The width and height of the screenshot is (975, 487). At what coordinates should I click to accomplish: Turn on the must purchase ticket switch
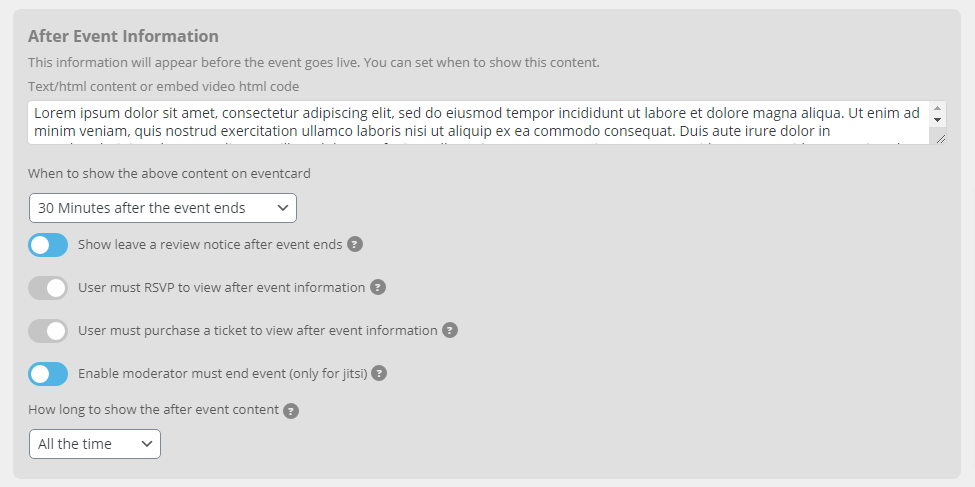[x=48, y=331]
